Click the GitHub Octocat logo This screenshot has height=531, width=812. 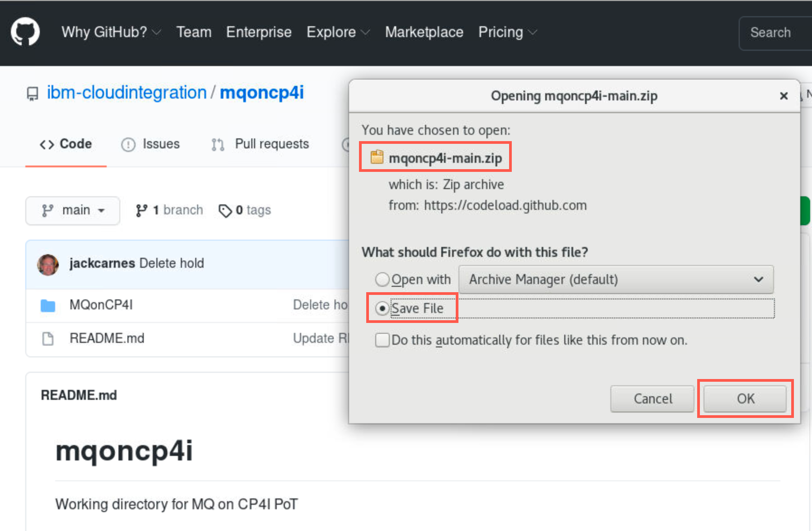[25, 32]
